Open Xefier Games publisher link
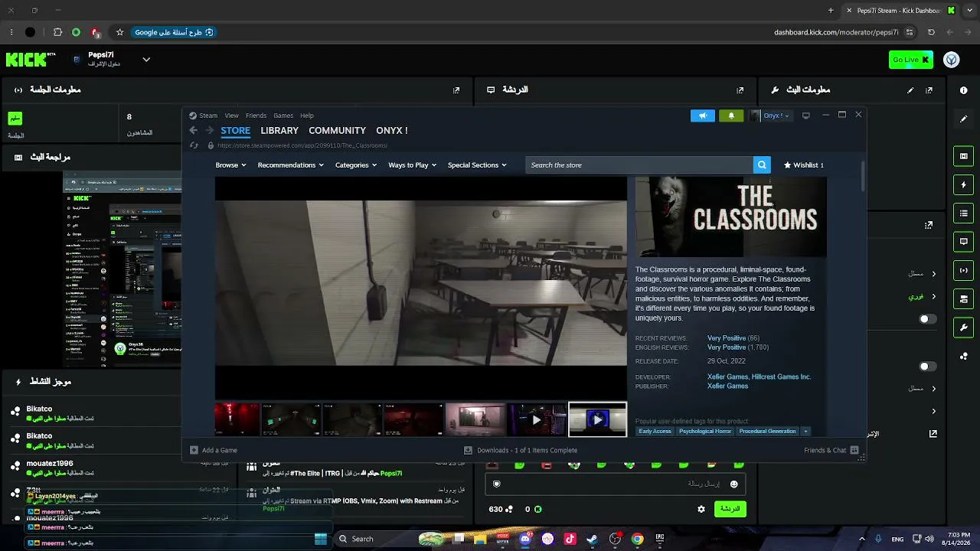 point(727,386)
